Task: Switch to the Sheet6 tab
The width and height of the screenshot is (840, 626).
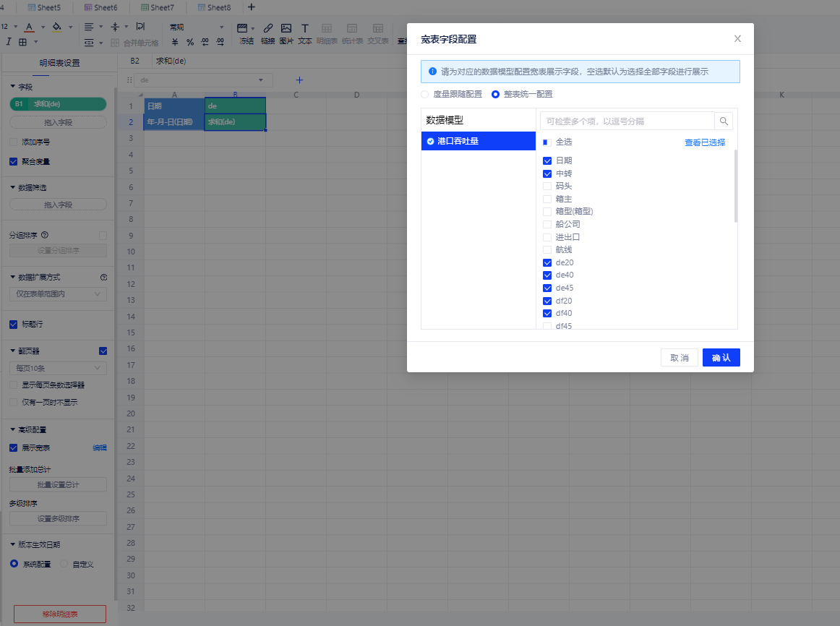Action: coord(101,7)
